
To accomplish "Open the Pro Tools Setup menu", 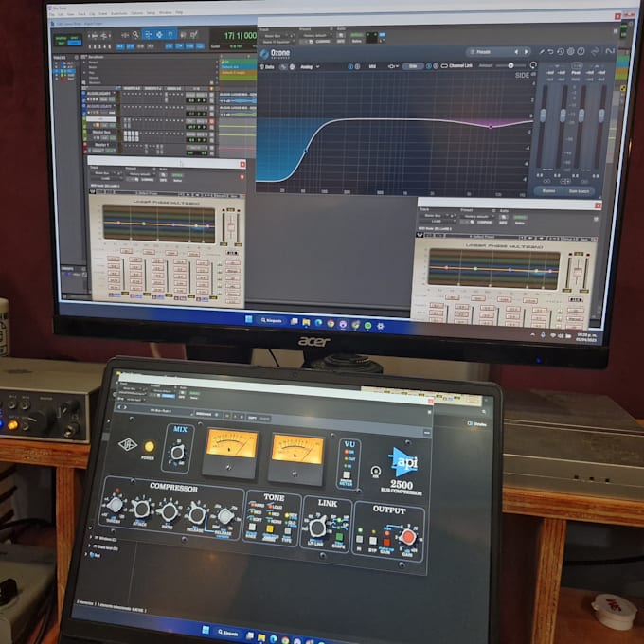I will click(151, 13).
